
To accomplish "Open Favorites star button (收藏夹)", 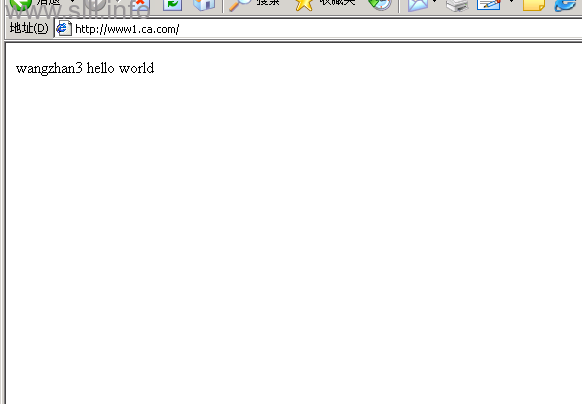I will 325,4.
